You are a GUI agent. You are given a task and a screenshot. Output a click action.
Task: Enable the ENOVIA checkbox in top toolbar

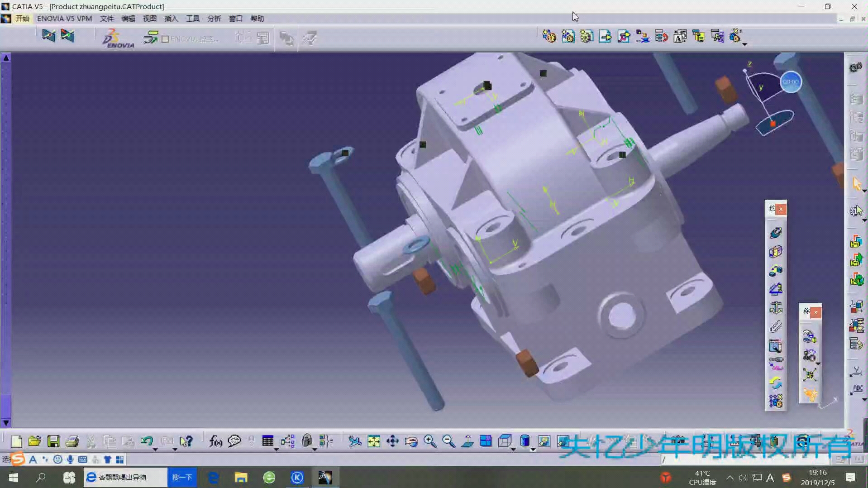pos(165,38)
